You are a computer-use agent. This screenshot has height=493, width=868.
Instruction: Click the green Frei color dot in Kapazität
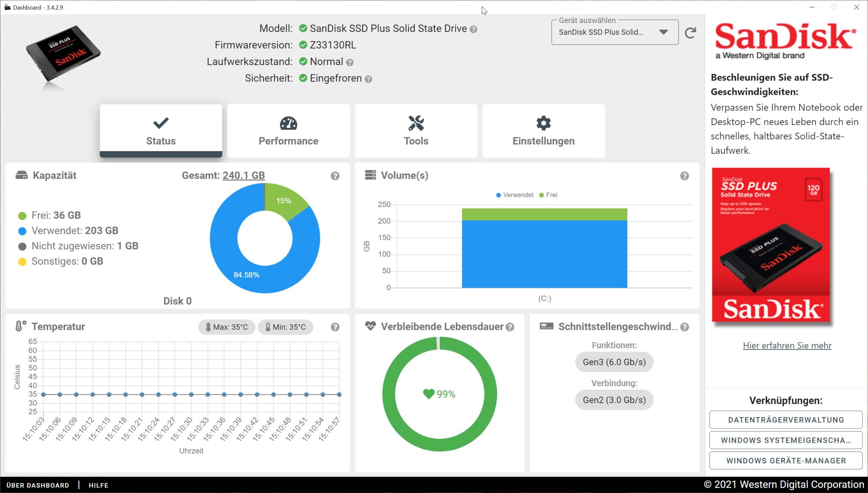[22, 216]
